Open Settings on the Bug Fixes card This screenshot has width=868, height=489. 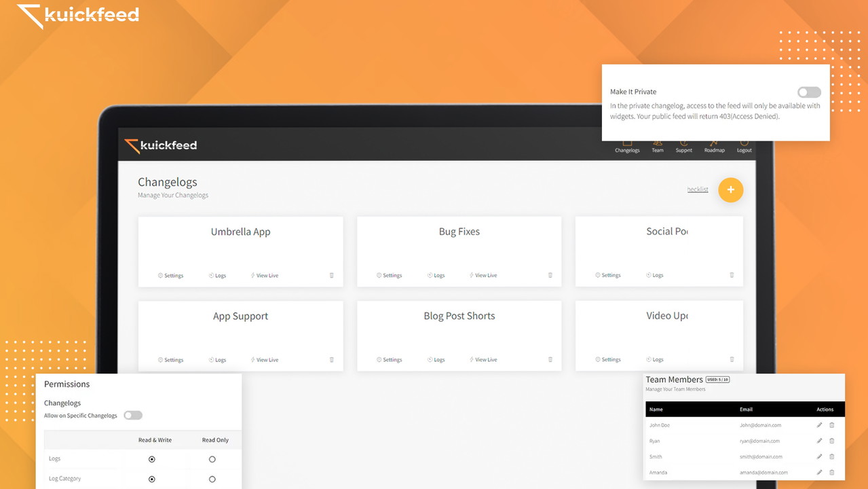click(x=390, y=275)
